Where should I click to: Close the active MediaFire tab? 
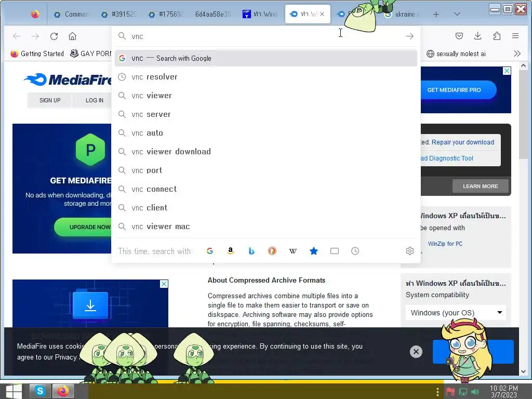tap(322, 14)
